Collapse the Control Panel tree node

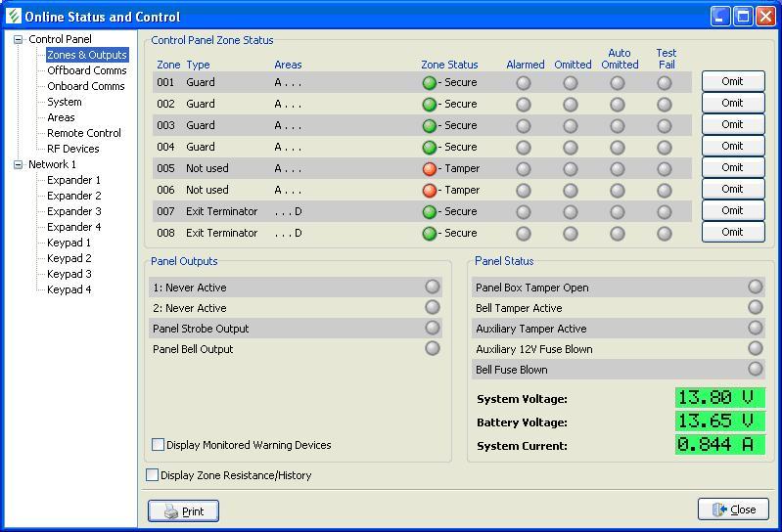(18, 40)
